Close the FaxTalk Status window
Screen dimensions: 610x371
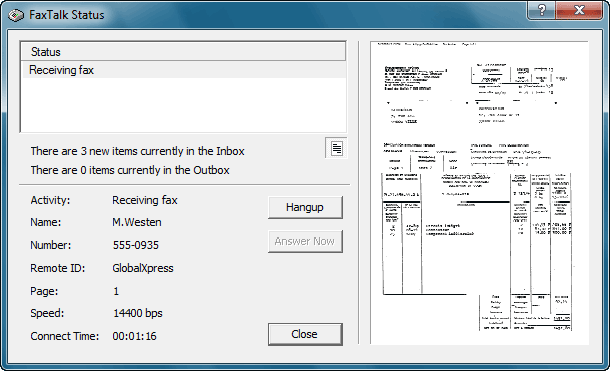coord(579,10)
